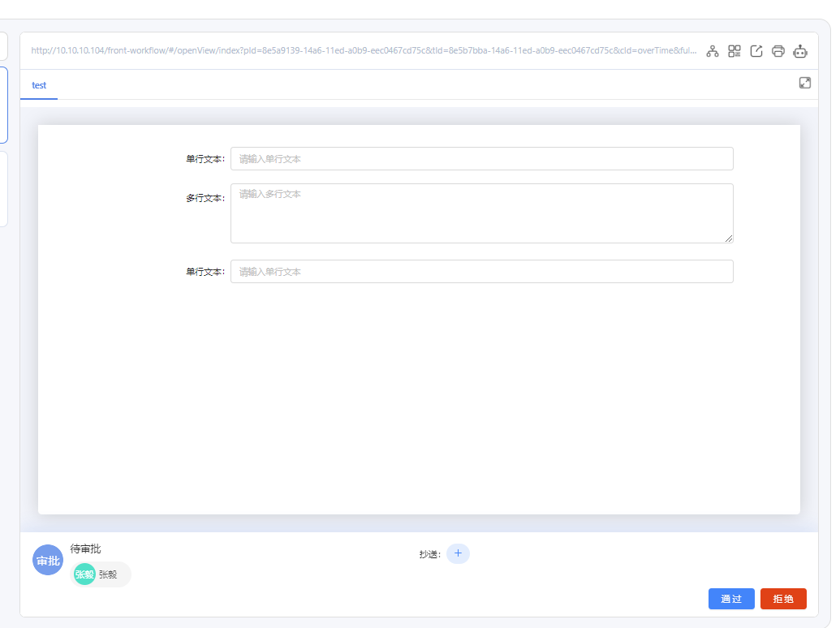The height and width of the screenshot is (628, 840).
Task: Open the workflow flowchart icon
Action: click(x=713, y=51)
